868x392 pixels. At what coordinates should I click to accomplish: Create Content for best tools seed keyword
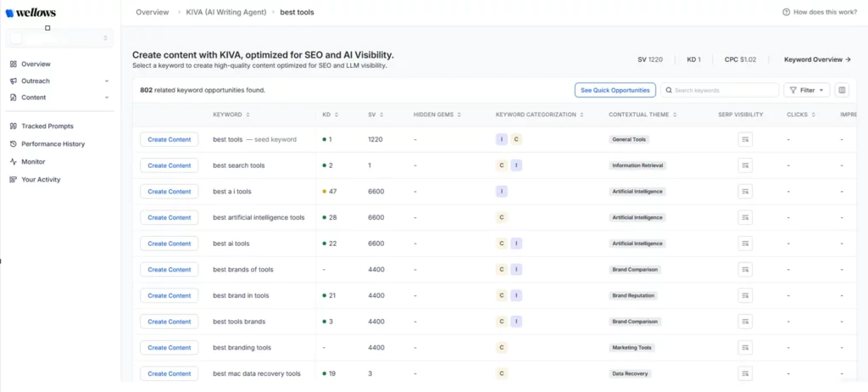click(169, 140)
